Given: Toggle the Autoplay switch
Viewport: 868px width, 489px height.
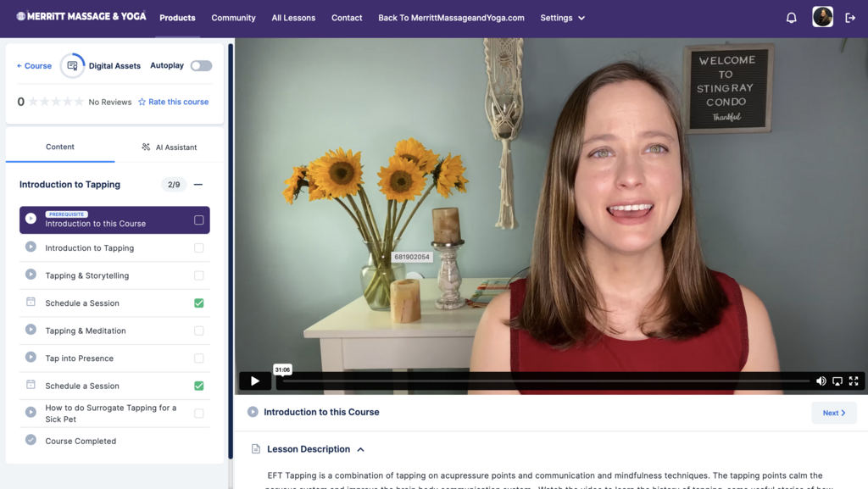Looking at the screenshot, I should tap(201, 66).
